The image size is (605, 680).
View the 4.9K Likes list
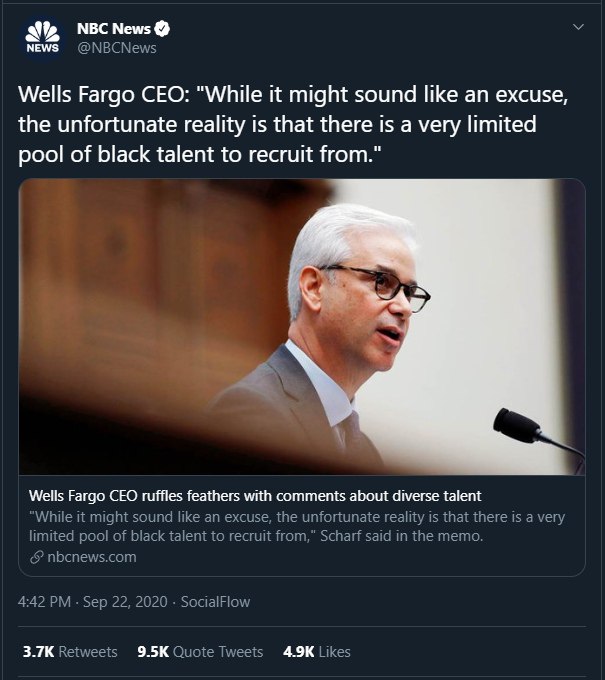click(x=317, y=652)
